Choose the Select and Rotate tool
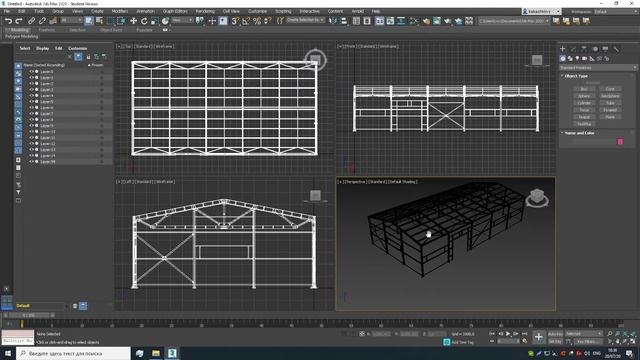Image resolution: width=640 pixels, height=360 pixels. (144, 21)
